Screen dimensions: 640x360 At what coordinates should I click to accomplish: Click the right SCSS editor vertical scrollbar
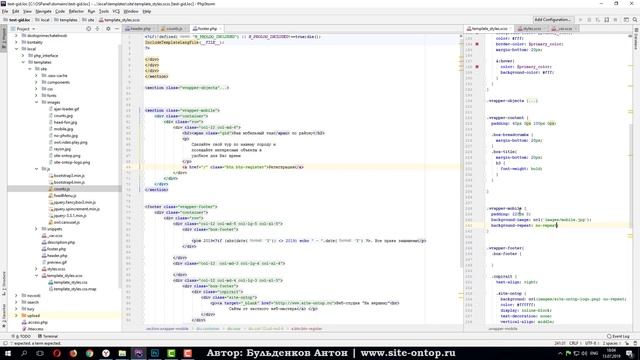click(631, 176)
